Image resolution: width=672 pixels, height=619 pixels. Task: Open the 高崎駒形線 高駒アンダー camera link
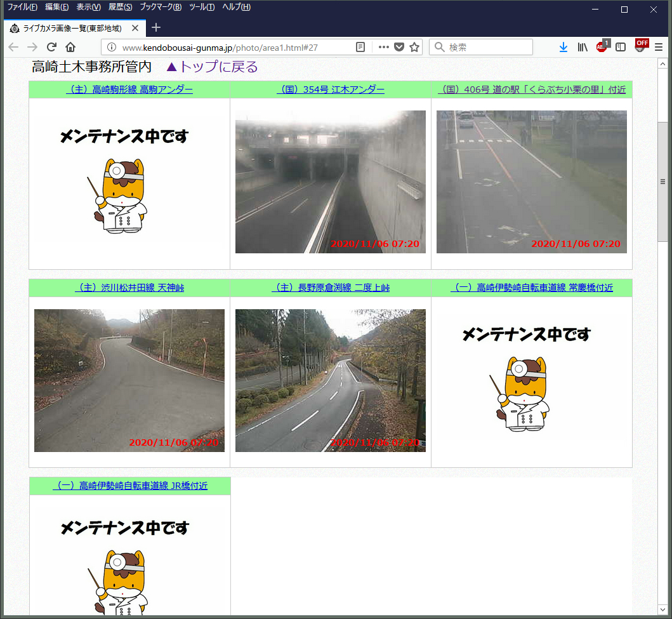(x=129, y=90)
